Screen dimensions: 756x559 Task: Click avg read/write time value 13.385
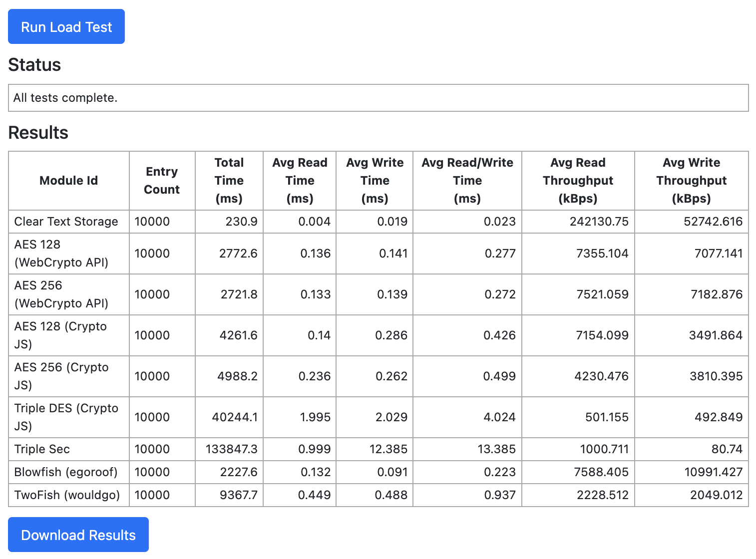click(497, 449)
